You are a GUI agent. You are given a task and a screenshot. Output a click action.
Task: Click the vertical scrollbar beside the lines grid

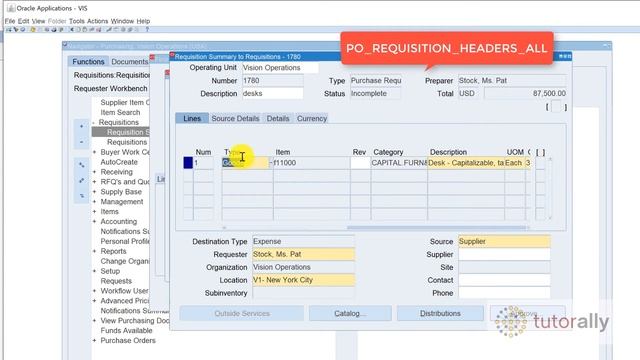pos(550,189)
